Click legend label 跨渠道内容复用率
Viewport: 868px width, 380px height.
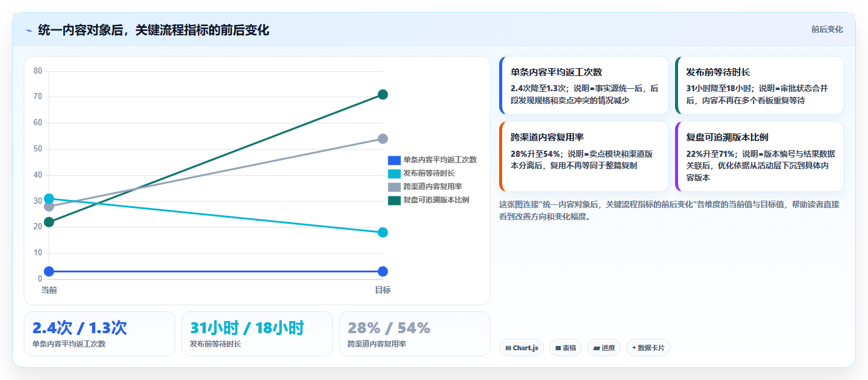click(x=433, y=187)
